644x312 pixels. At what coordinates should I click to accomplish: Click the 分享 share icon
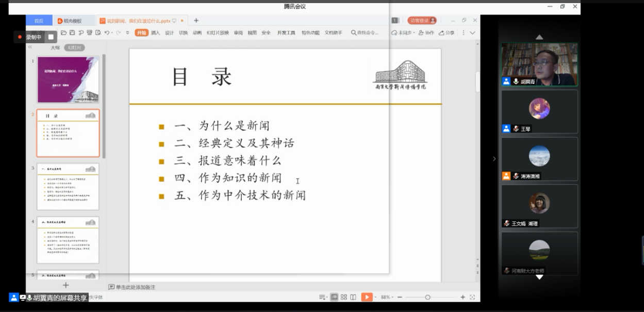tap(447, 33)
